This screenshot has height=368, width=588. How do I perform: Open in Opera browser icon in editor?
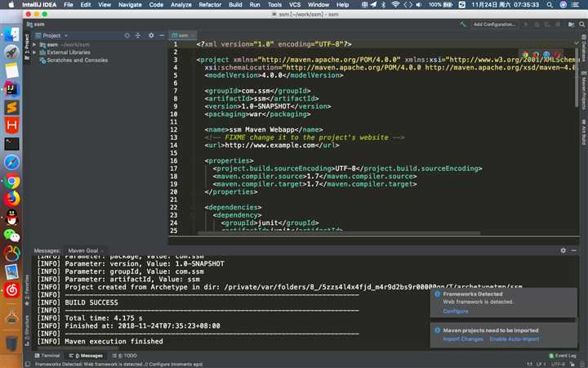click(x=557, y=56)
